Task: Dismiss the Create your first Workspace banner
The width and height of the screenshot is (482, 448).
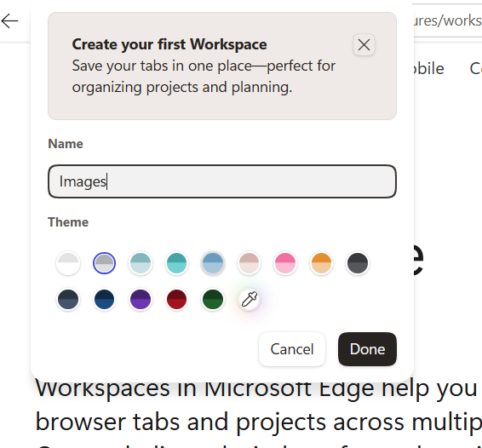Action: (364, 45)
